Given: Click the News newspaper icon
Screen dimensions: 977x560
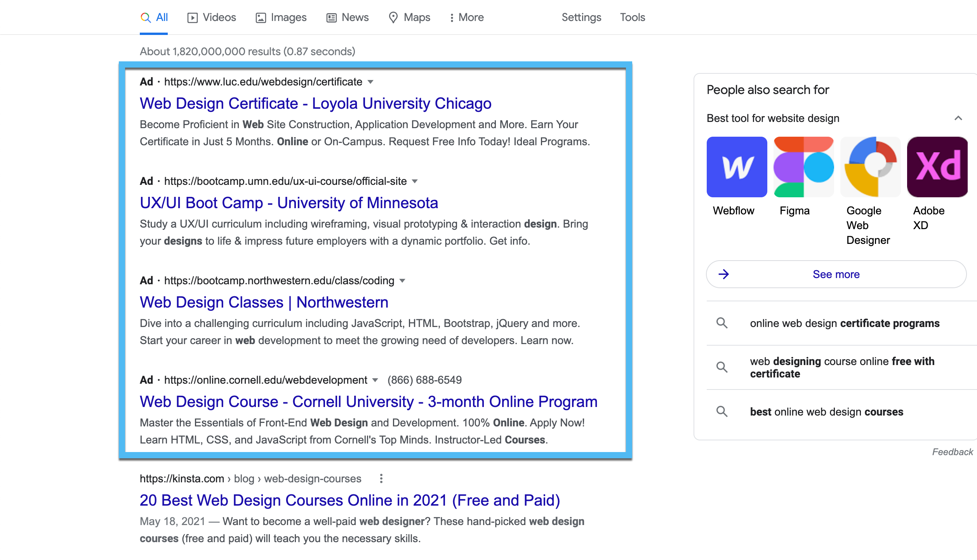Looking at the screenshot, I should point(332,18).
